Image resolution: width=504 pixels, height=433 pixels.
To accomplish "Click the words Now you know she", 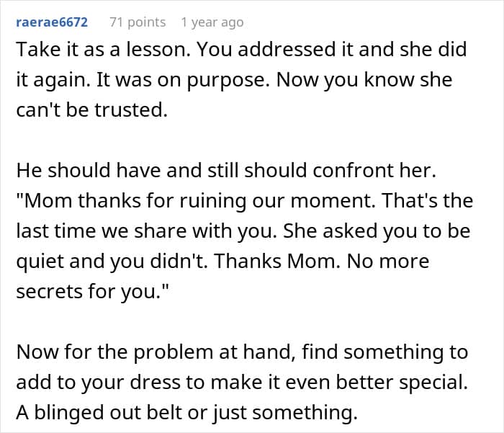I will [x=364, y=80].
